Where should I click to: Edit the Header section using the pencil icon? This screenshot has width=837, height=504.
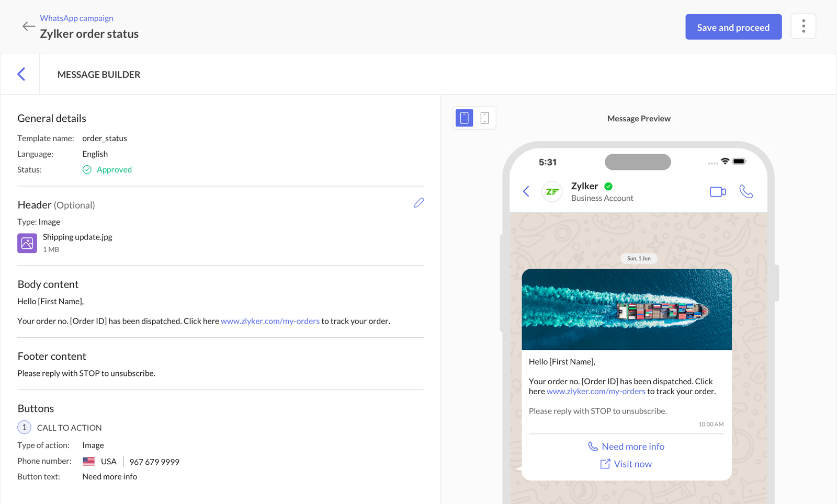pyautogui.click(x=418, y=203)
